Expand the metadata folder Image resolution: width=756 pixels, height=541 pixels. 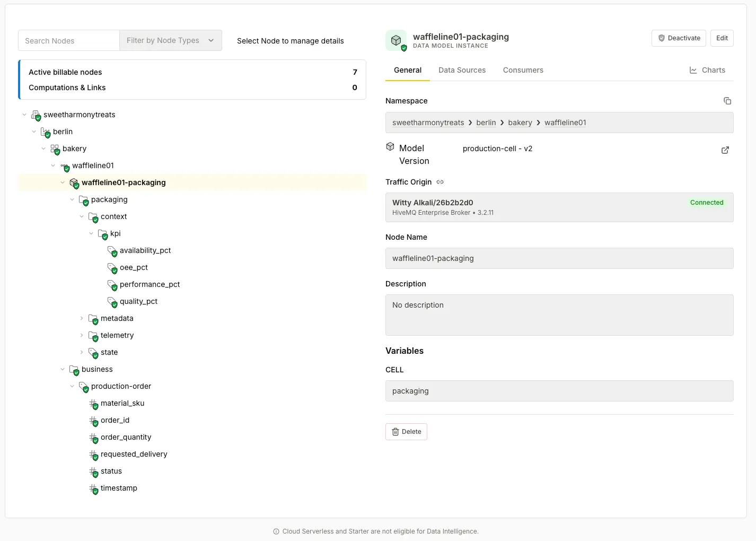pos(82,318)
